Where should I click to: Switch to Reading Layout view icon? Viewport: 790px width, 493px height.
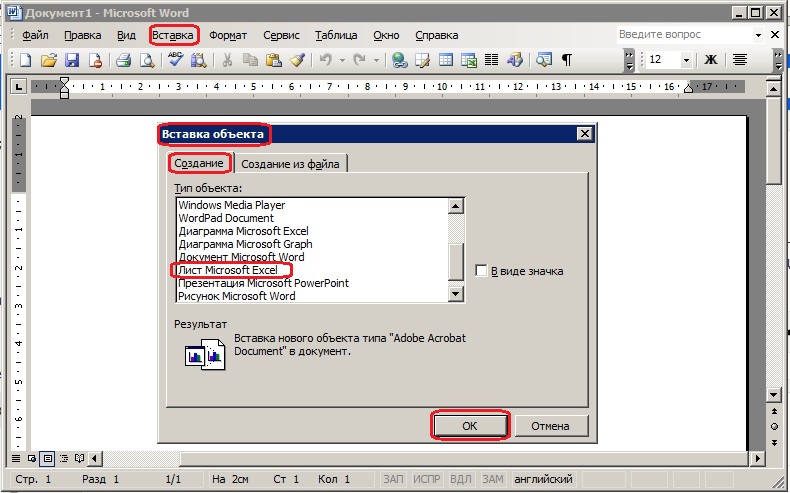click(x=79, y=458)
